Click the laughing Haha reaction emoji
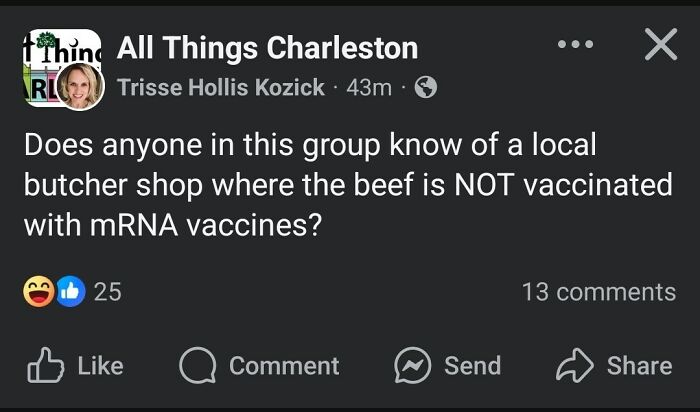700x412 pixels. click(38, 291)
